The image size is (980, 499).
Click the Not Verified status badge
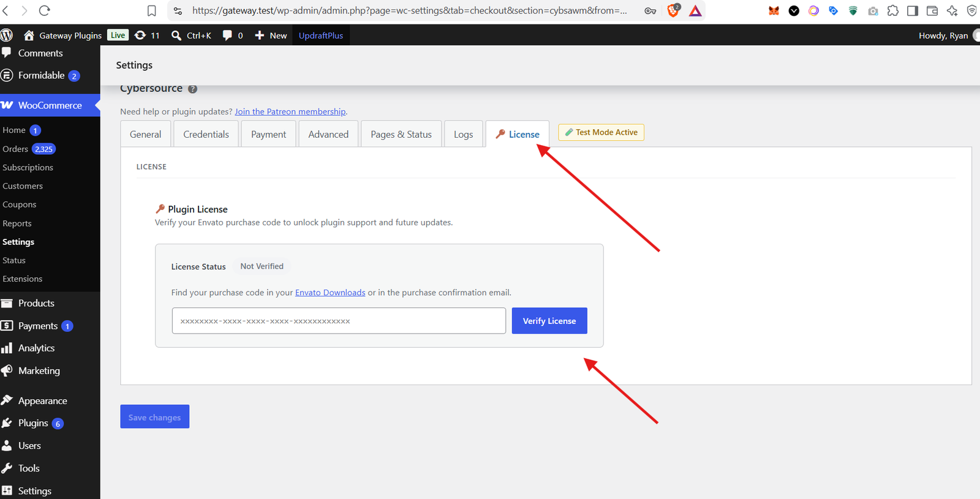262,266
